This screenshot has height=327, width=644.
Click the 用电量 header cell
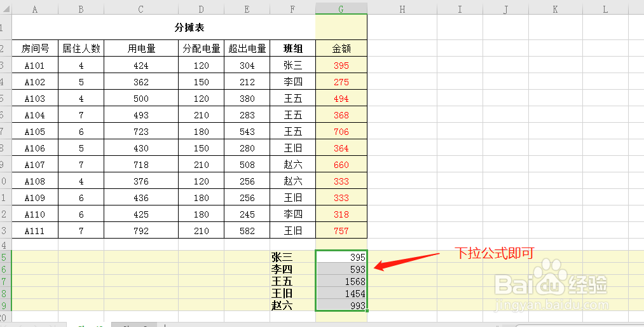[141, 48]
